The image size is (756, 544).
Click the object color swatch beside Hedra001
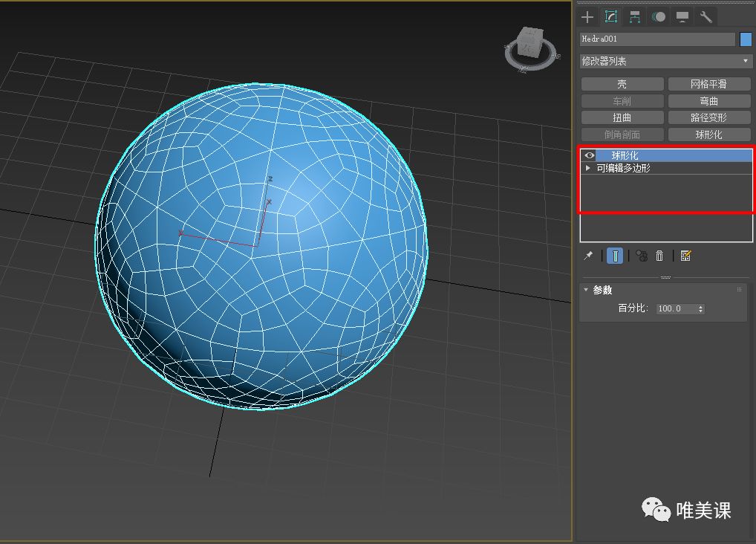[x=746, y=39]
